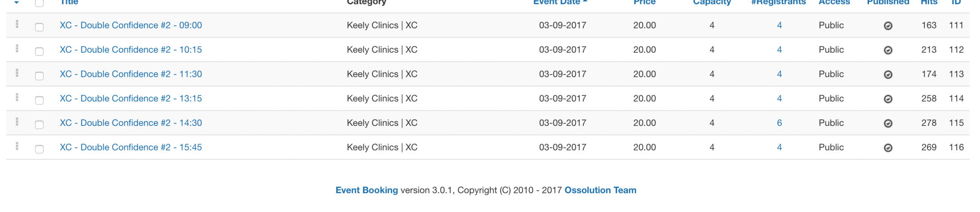Click published status icon for event 114
Screen dimensions: 980x212
tap(888, 99)
